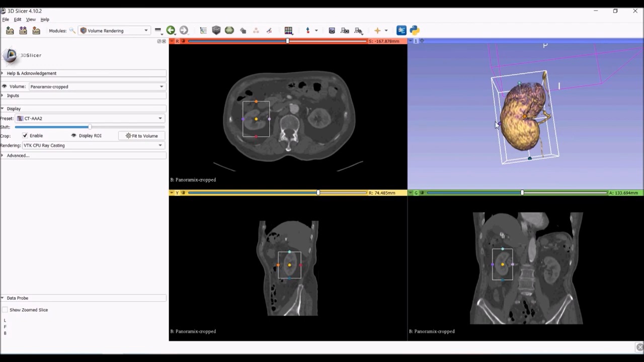Click the Load Data toolbar icon

10,31
